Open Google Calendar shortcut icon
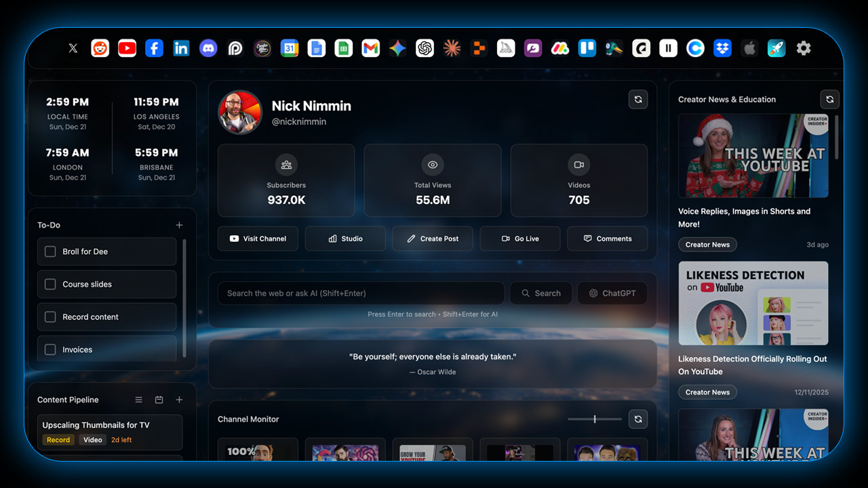 coord(290,48)
